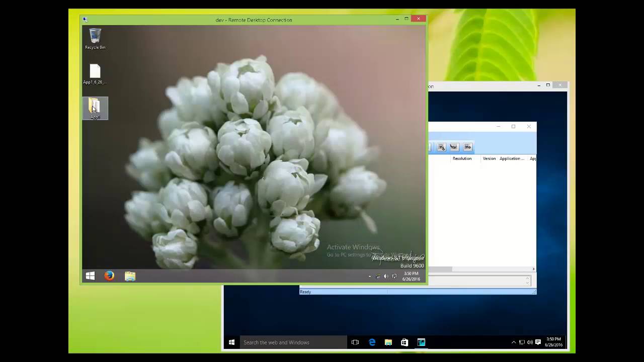Open File Explorer in dev session taskbar
Screen dimensions: 644x362
coord(130,276)
